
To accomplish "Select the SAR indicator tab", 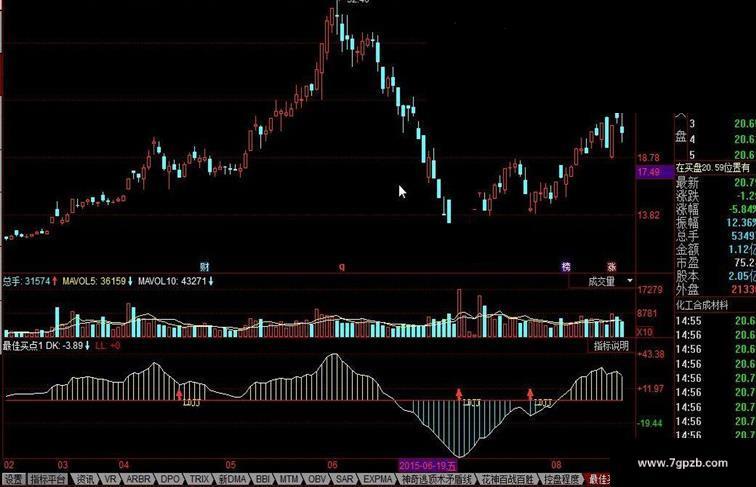I will point(344,479).
